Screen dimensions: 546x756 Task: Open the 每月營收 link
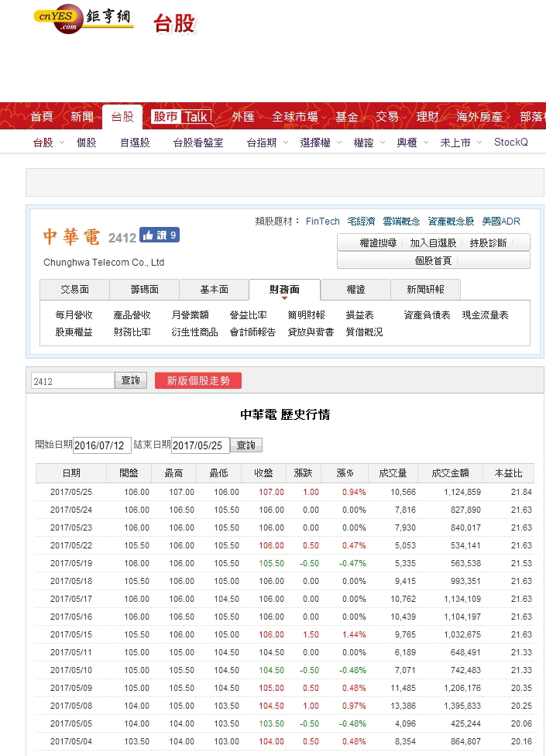74,314
